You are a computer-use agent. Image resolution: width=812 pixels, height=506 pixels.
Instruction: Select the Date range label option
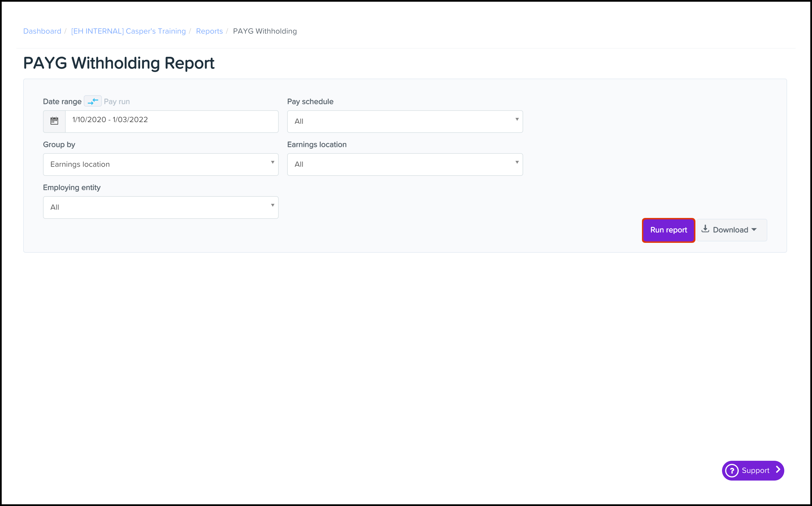tap(62, 102)
